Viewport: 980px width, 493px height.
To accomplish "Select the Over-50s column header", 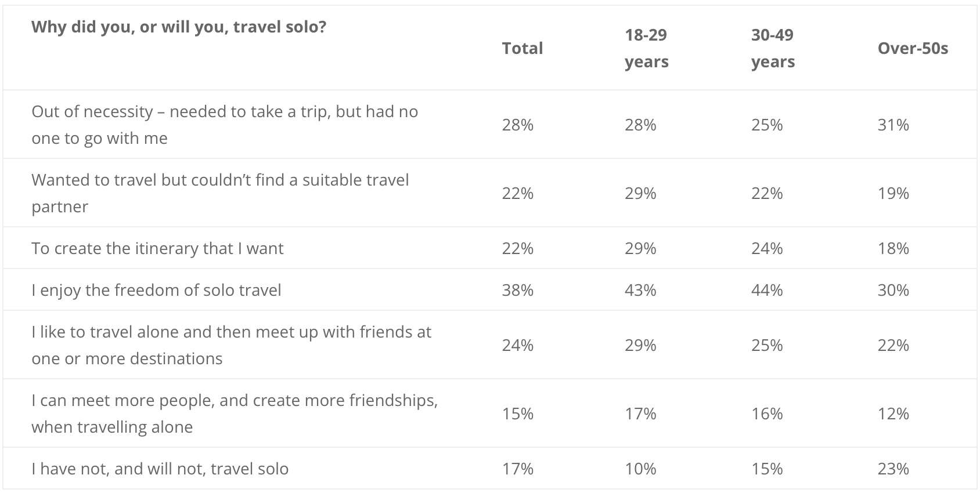I will pyautogui.click(x=913, y=48).
